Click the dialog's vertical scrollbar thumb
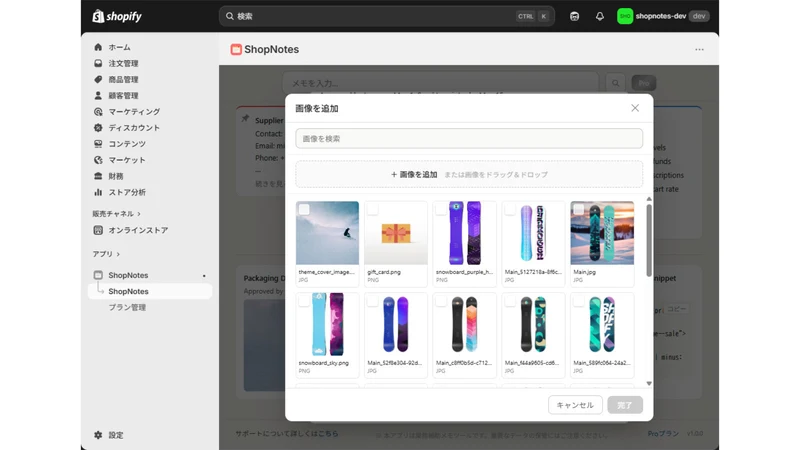 point(649,240)
